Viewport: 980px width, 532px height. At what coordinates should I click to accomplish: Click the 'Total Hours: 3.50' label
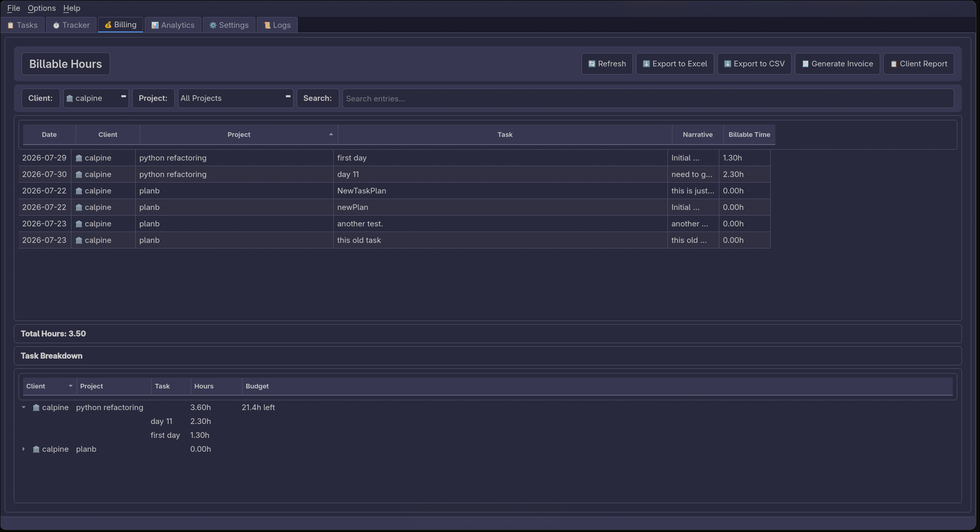click(x=53, y=334)
